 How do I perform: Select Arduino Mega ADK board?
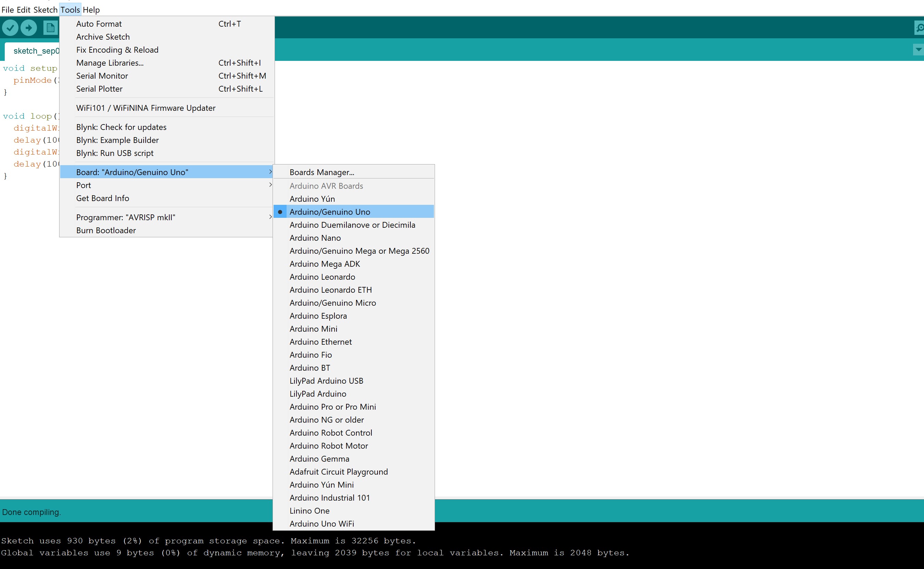[353, 264]
